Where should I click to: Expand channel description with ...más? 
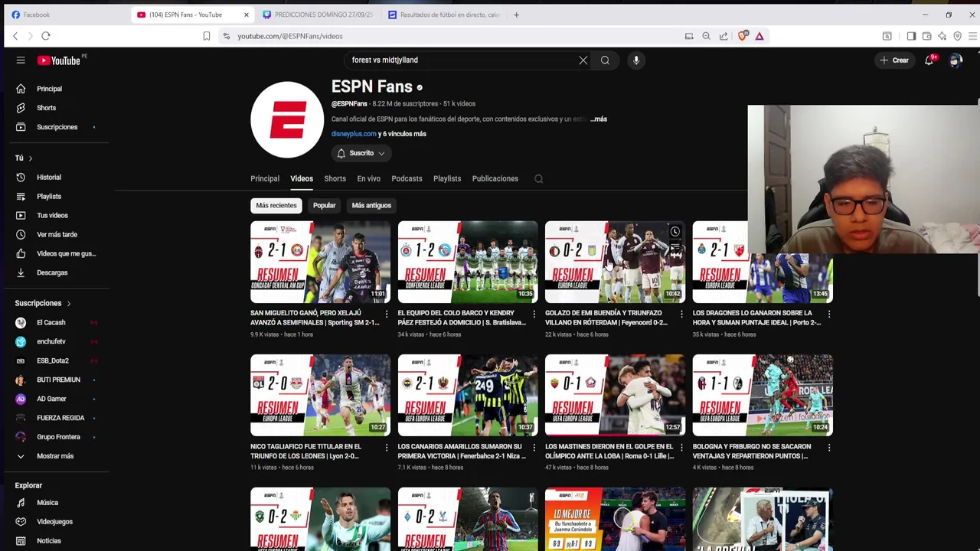pyautogui.click(x=599, y=119)
